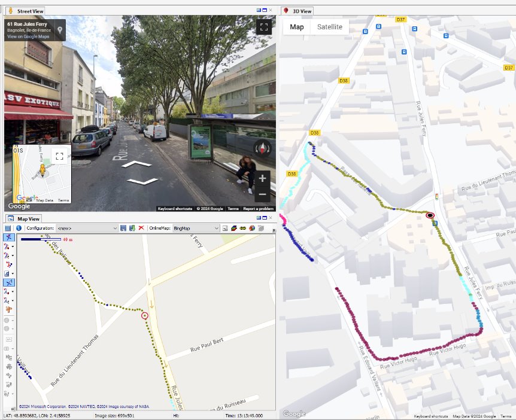Click the grey clover-shaped icon in side toolbar
This screenshot has height=420, width=516.
tap(8, 366)
